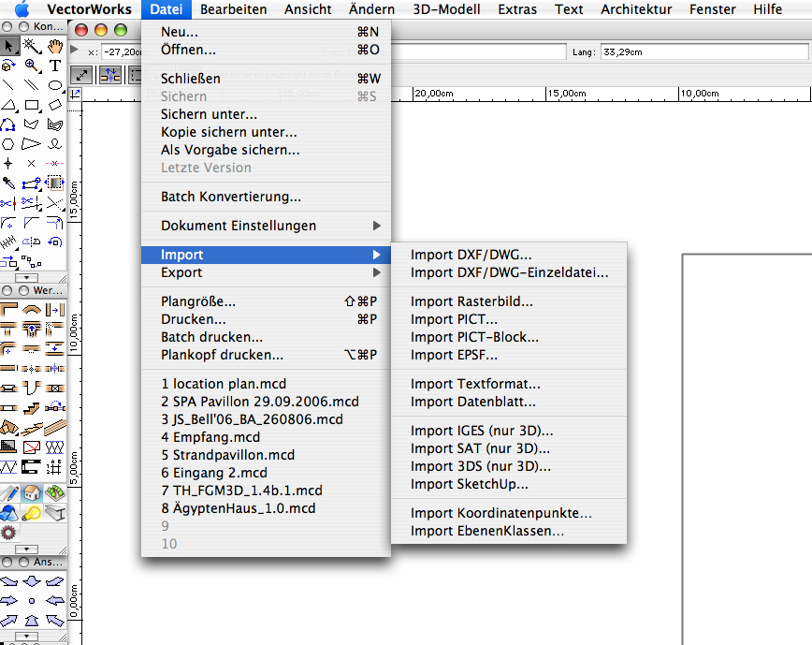Select the rotated rectangle tool

(x=55, y=105)
